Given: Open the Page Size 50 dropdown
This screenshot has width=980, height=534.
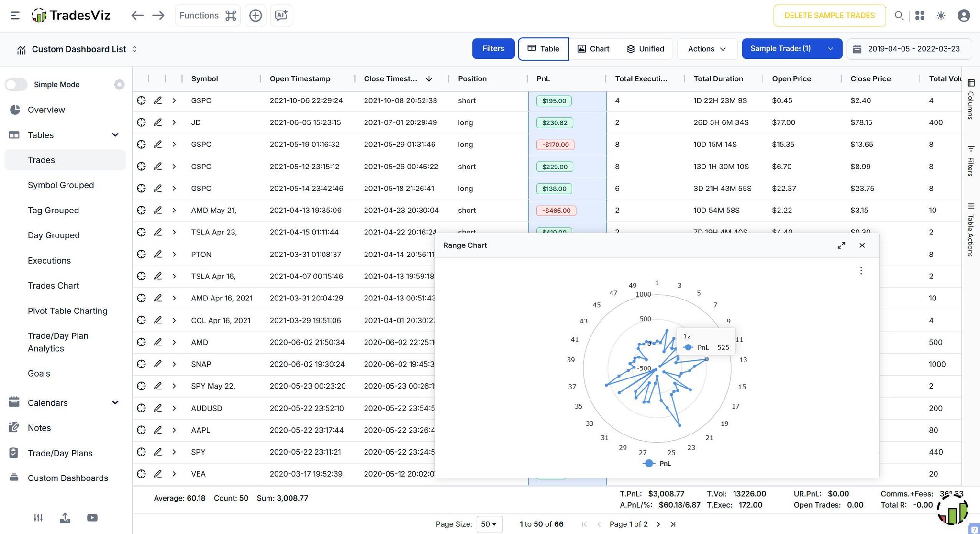Looking at the screenshot, I should click(x=489, y=524).
